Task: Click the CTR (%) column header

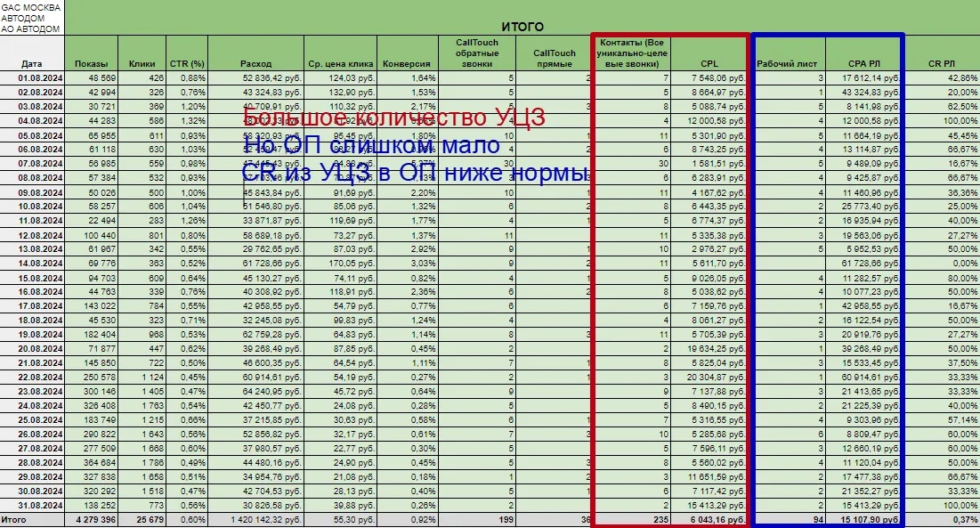Action: click(x=187, y=64)
